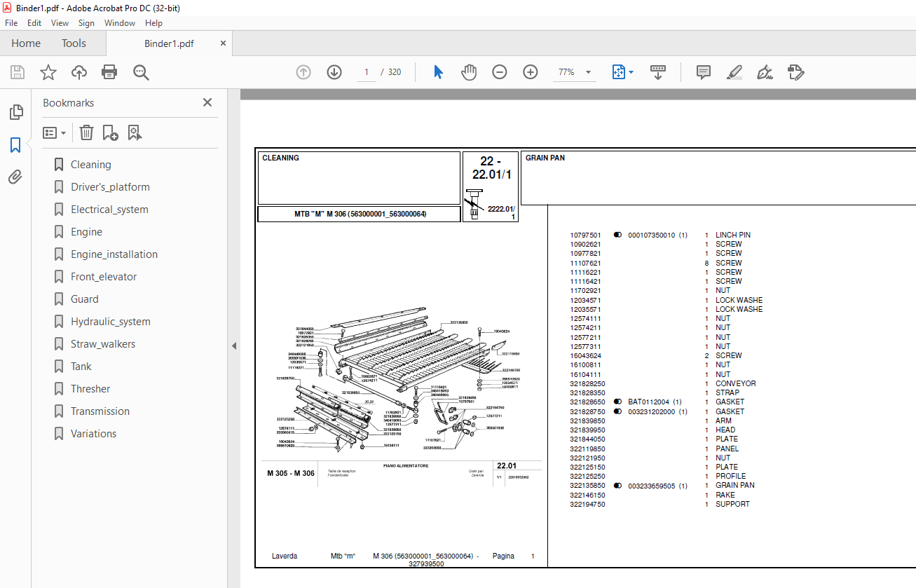
Task: Open the Straw_walkers bookmark
Action: [x=103, y=344]
